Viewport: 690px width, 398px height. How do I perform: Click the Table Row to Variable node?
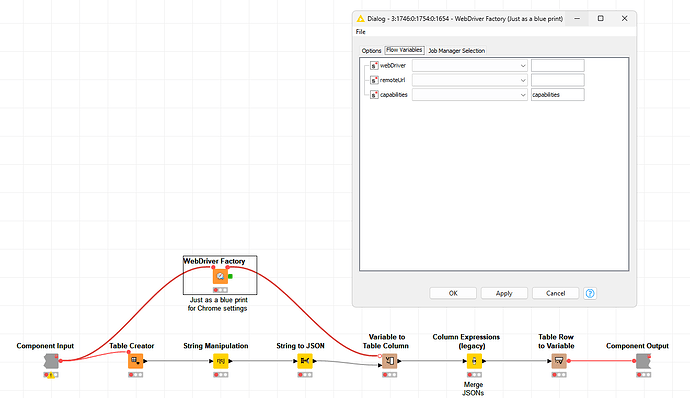(559, 361)
